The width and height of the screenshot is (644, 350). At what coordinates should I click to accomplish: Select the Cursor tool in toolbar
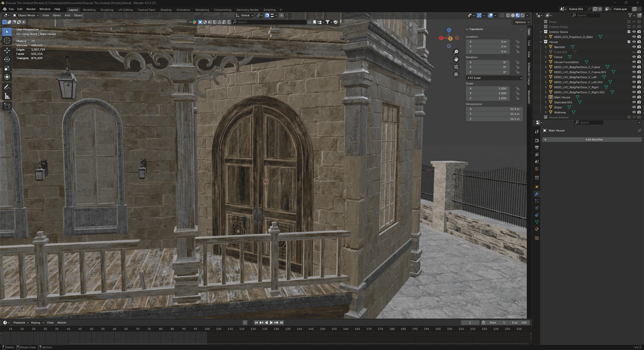point(7,40)
